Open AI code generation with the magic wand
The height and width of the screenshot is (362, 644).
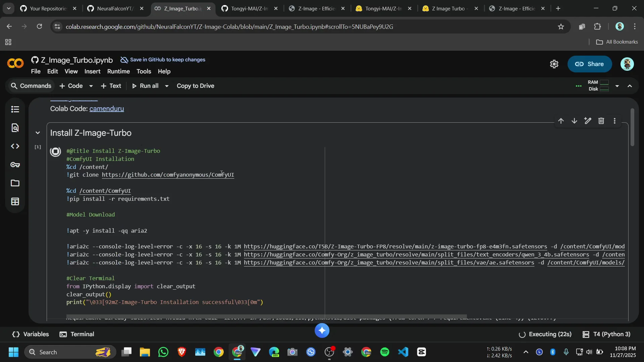(x=588, y=121)
